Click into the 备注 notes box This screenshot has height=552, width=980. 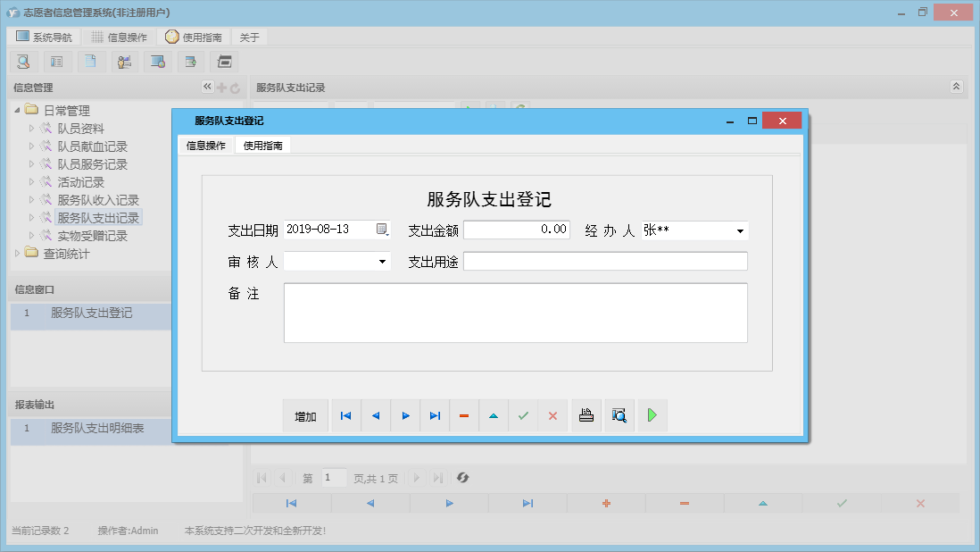[515, 313]
